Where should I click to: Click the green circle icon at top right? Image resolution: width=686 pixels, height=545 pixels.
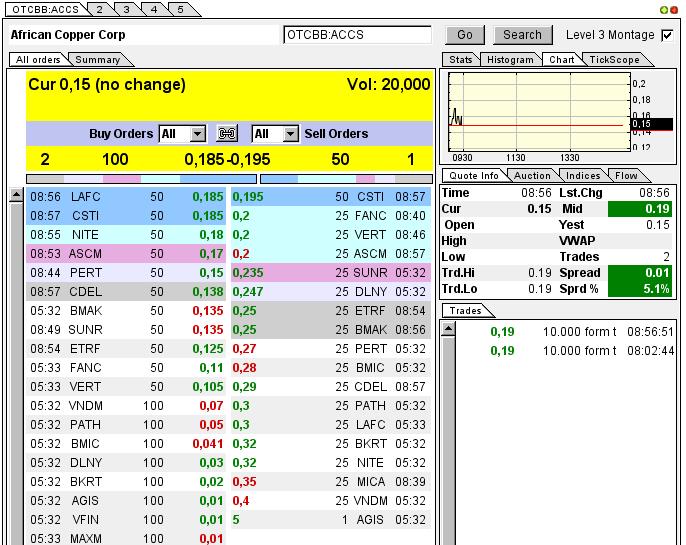click(664, 9)
